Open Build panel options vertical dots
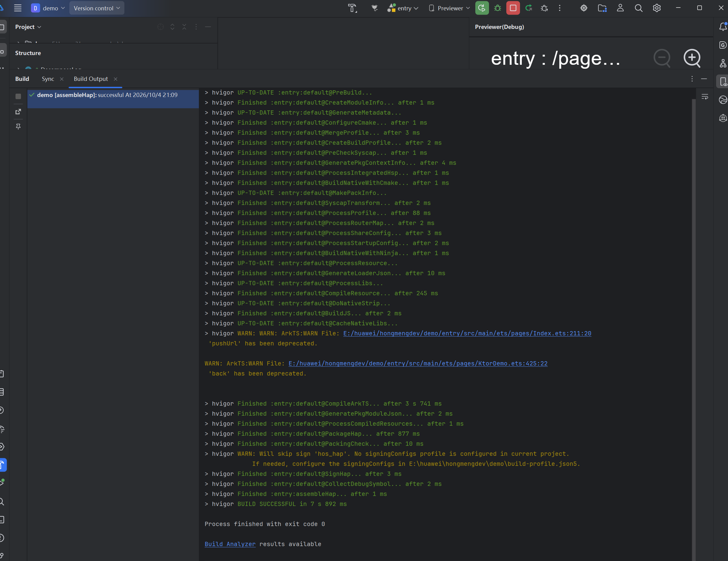The height and width of the screenshot is (561, 728). [692, 79]
